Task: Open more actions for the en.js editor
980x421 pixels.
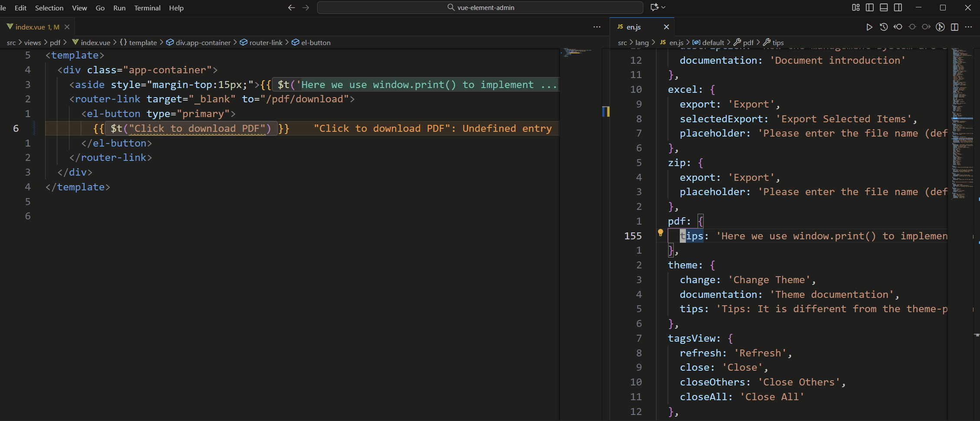Action: (969, 27)
